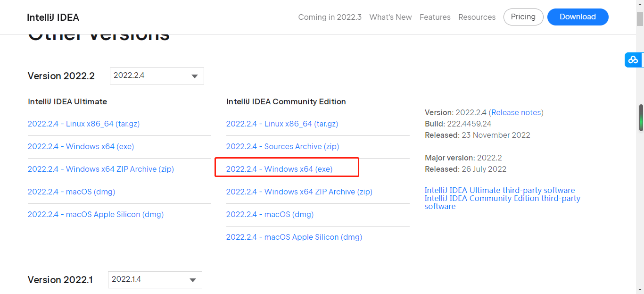The width and height of the screenshot is (644, 294).
Task: Click the Released: 26 July 2022 text
Action: [466, 169]
